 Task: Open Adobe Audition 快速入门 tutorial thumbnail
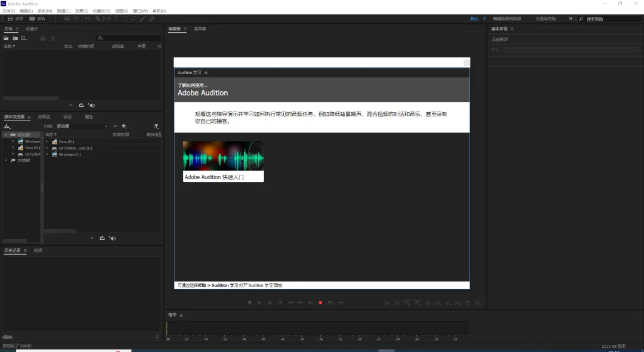224,162
